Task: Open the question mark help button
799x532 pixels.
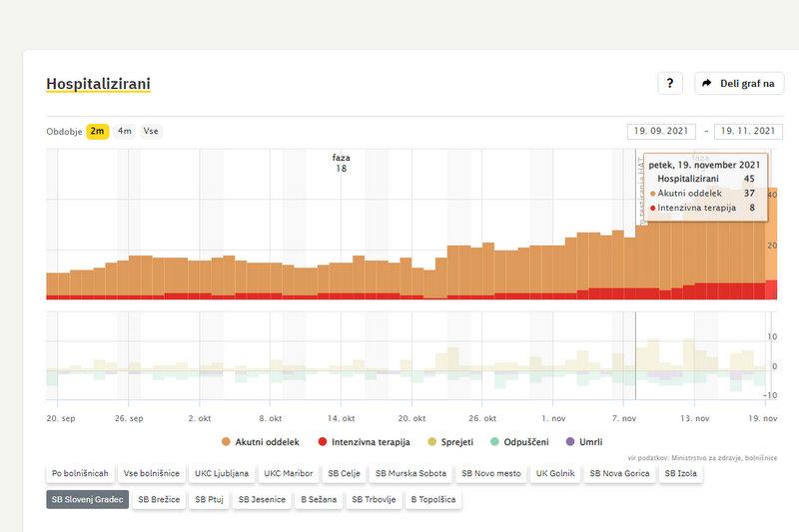Action: coord(669,84)
